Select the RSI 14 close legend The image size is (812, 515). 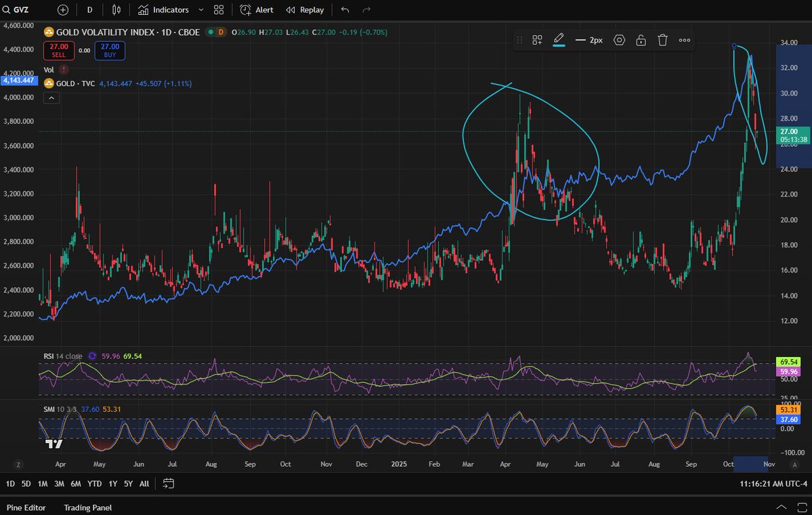click(x=63, y=356)
